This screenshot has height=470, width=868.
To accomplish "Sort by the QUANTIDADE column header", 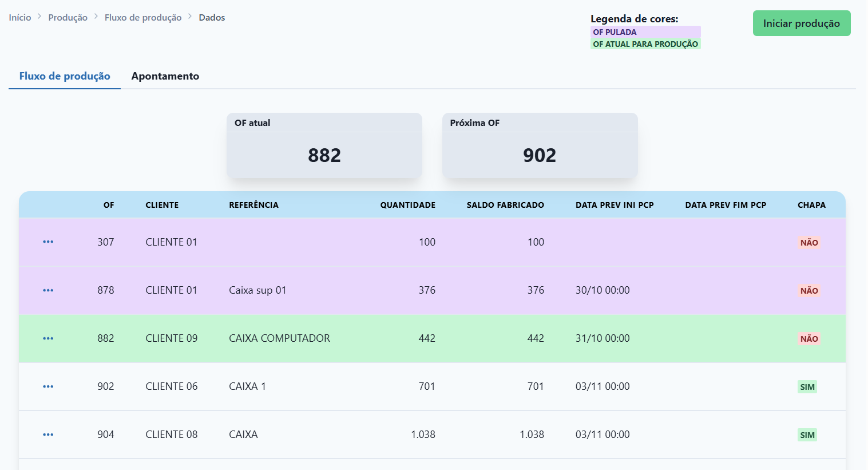I will click(407, 205).
